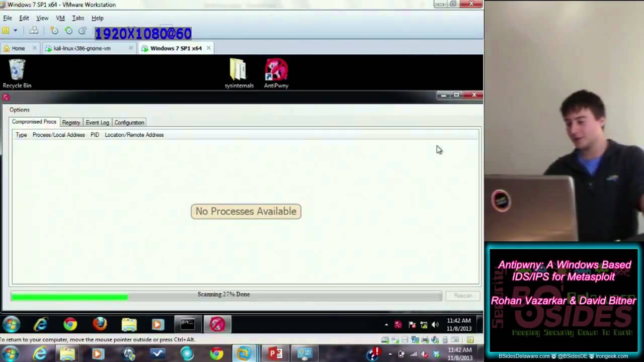644x362 pixels.
Task: Switch to the kali-linux-i386-gnome-vm tab
Action: click(82, 48)
